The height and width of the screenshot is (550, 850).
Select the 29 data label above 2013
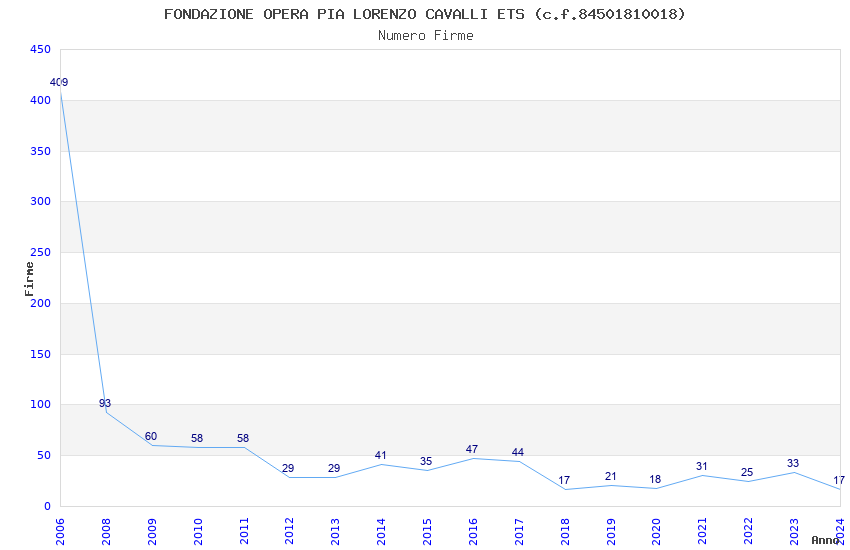point(334,468)
